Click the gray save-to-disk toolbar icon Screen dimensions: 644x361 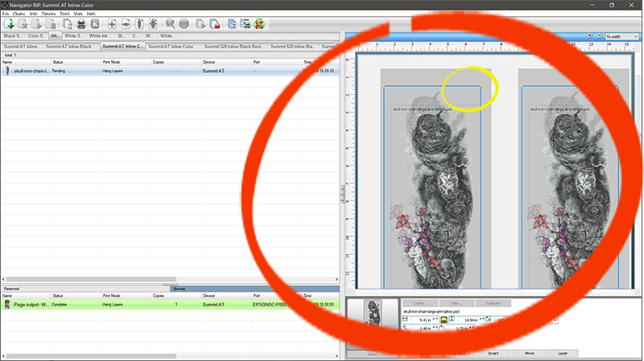[x=95, y=24]
